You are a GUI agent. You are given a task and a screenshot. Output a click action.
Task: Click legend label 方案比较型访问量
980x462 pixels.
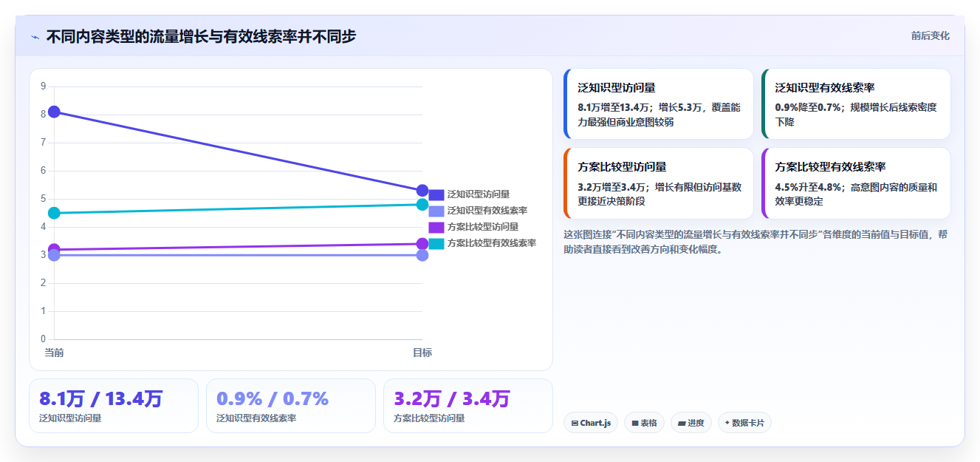482,227
